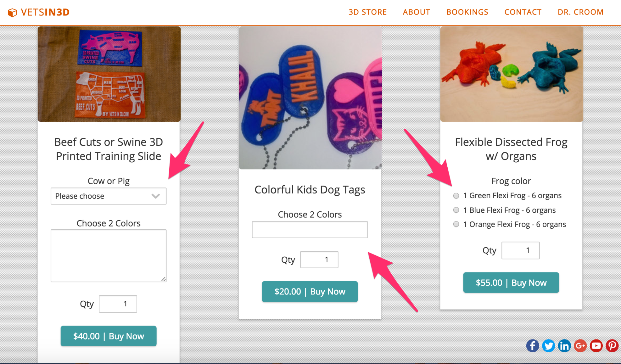Open the DR. CROOM menu item
This screenshot has width=621, height=364.
tap(580, 12)
